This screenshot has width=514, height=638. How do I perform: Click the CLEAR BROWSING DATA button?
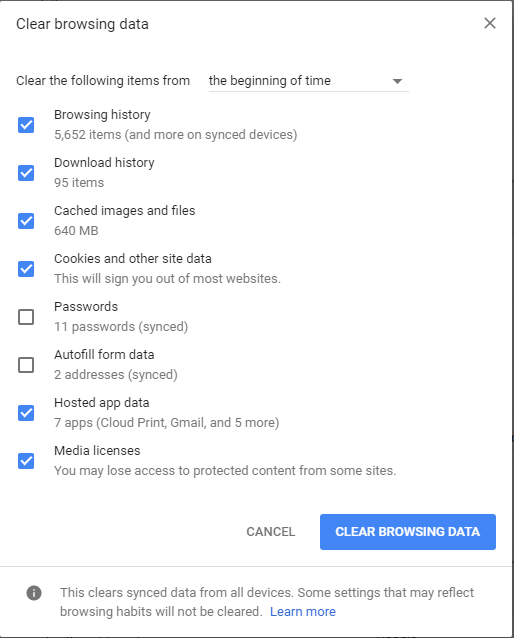click(408, 532)
